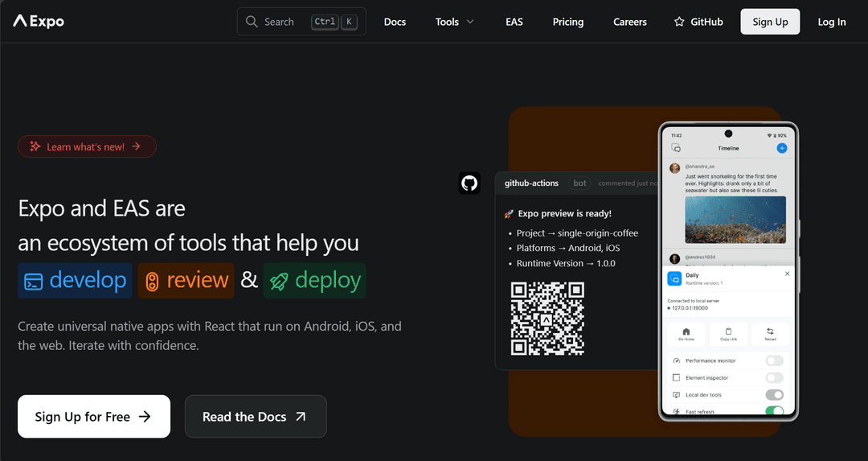Click the Learn what's new banner
The image size is (868, 461).
tap(87, 146)
